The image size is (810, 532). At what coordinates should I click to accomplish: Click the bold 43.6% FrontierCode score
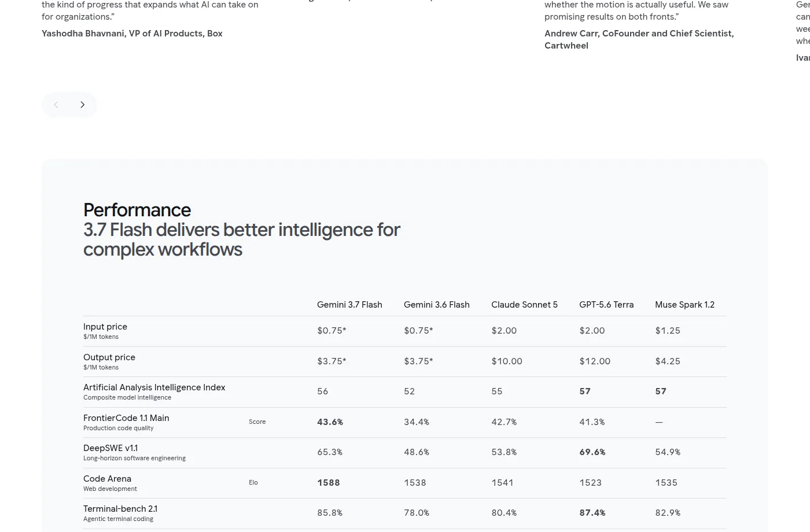[x=330, y=422]
